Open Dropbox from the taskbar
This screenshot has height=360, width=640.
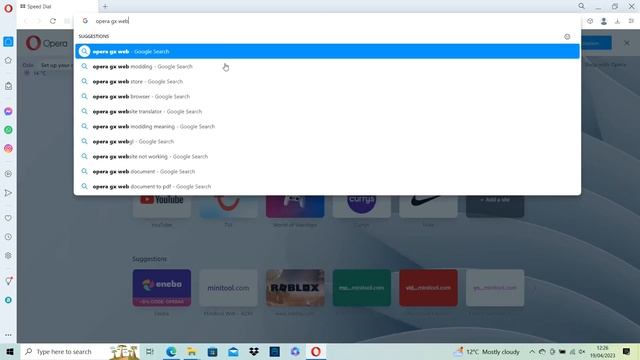pyautogui.click(x=254, y=351)
